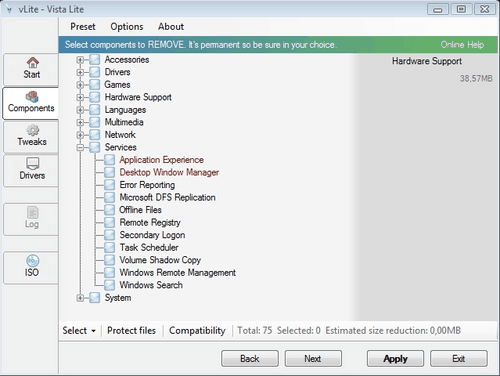Viewport: 500px width, 376px height.
Task: Collapse the Services tree node
Action: click(x=80, y=148)
